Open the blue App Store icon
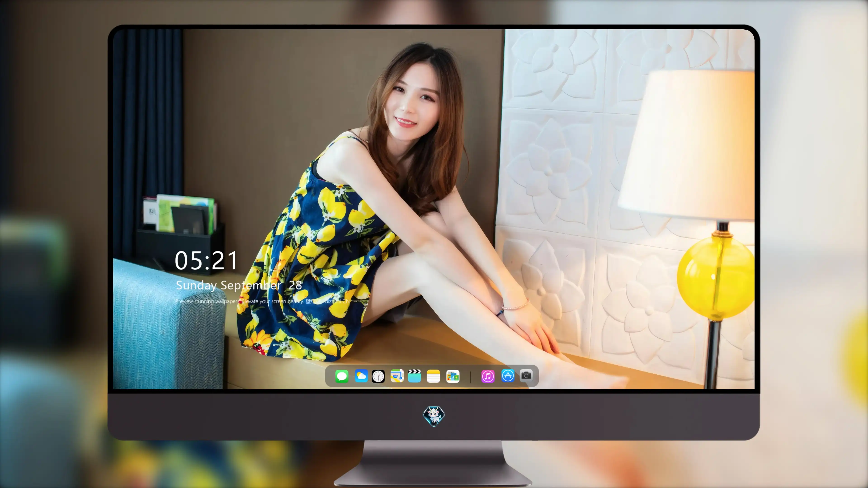The image size is (868, 488). coord(508,375)
